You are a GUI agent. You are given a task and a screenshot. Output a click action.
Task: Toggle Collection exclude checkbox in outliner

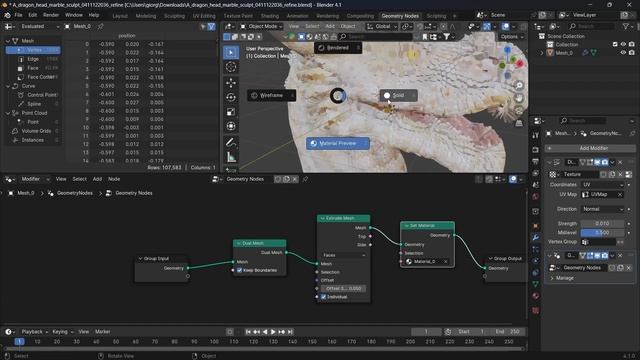pos(615,44)
